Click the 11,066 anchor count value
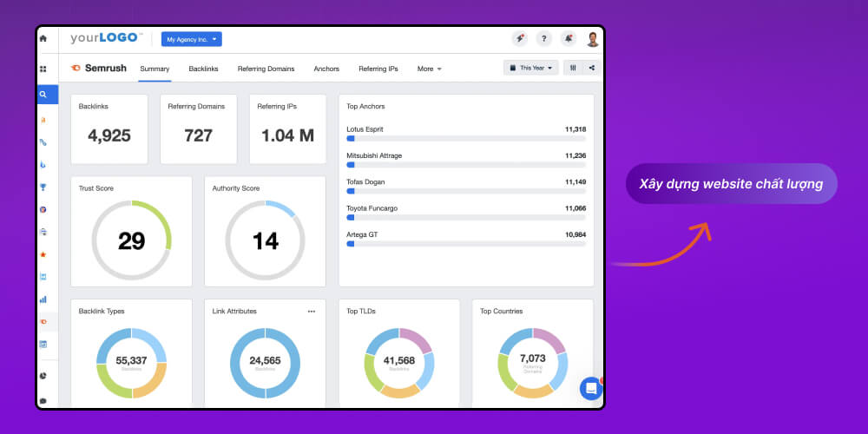Image resolution: width=868 pixels, height=434 pixels. coord(575,208)
